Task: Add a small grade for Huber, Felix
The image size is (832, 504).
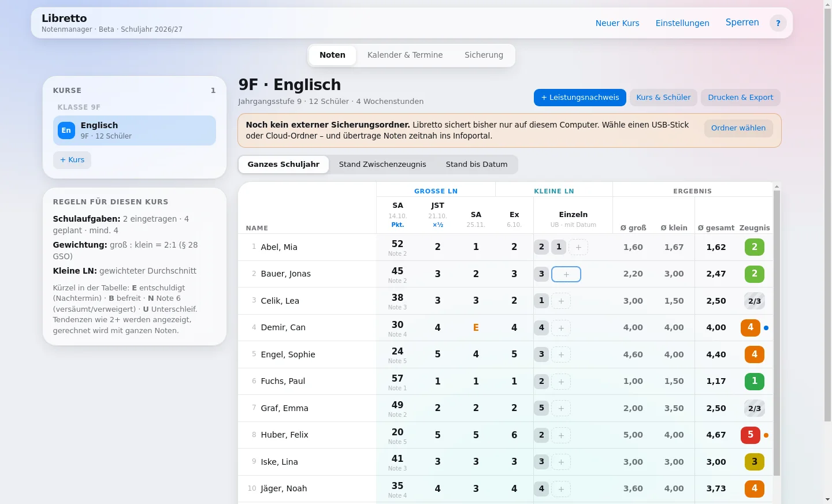Action: [x=561, y=435]
